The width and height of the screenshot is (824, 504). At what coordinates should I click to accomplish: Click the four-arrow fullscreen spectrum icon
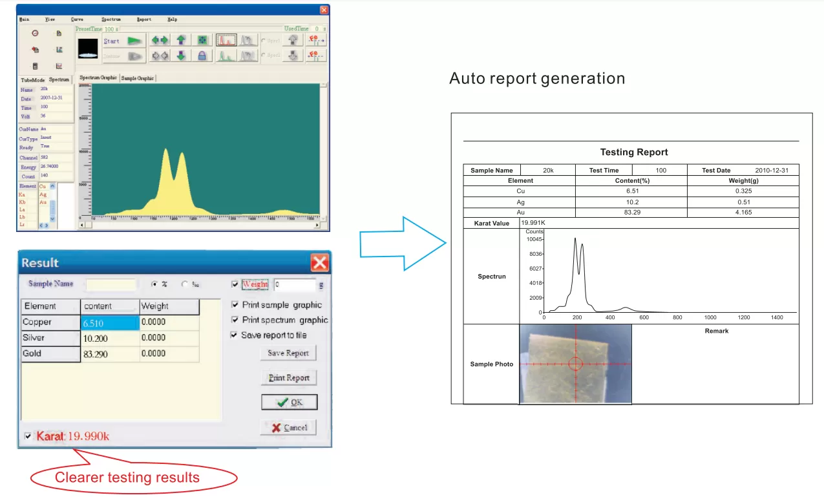202,40
